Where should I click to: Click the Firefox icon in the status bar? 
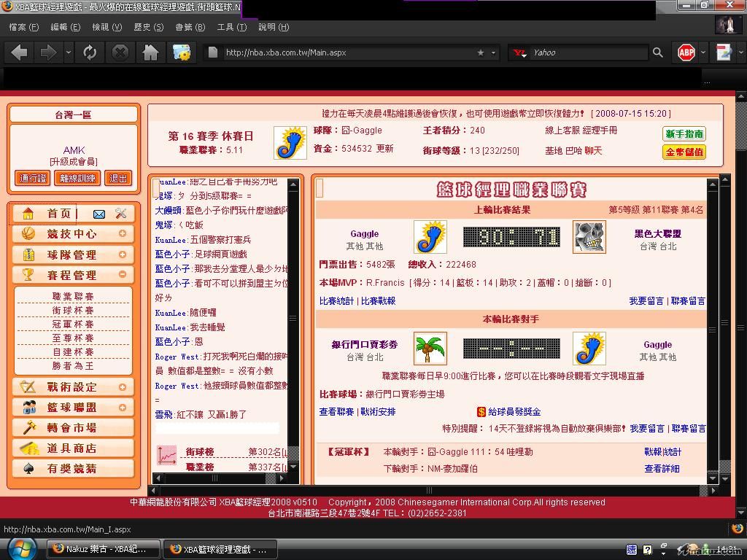(x=737, y=529)
